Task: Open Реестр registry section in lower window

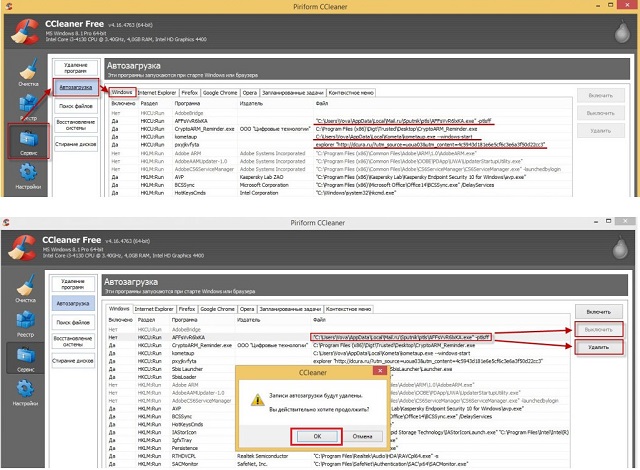Action: click(25, 323)
